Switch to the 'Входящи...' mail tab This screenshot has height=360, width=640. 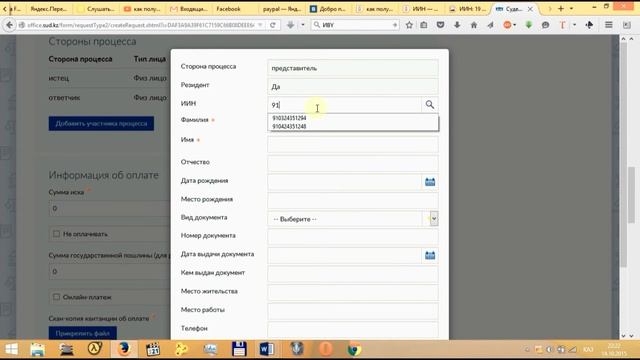click(x=190, y=9)
